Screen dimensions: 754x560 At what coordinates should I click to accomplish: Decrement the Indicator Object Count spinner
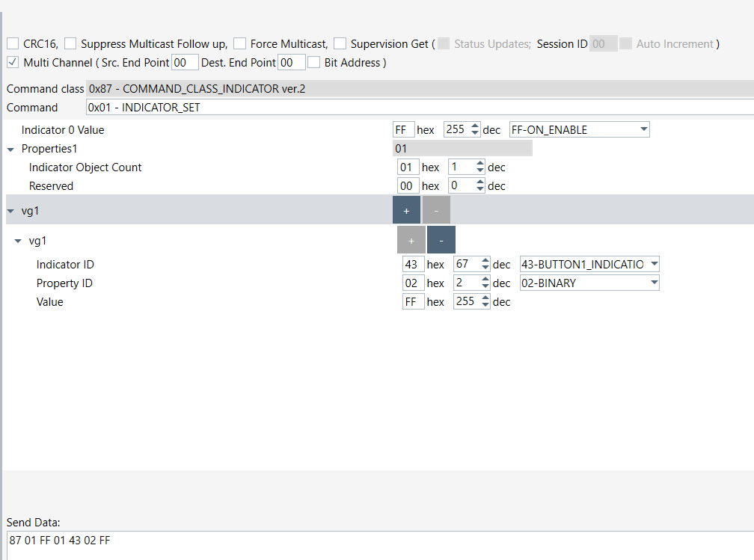coord(480,170)
